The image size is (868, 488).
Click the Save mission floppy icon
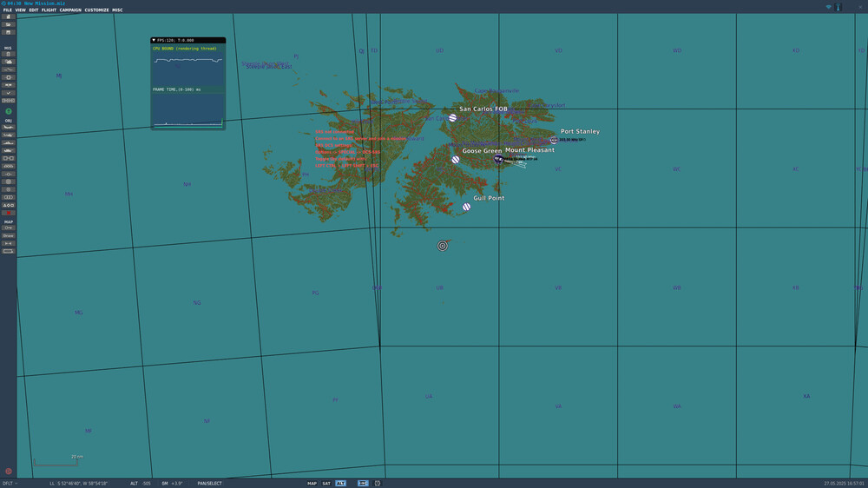[x=9, y=33]
